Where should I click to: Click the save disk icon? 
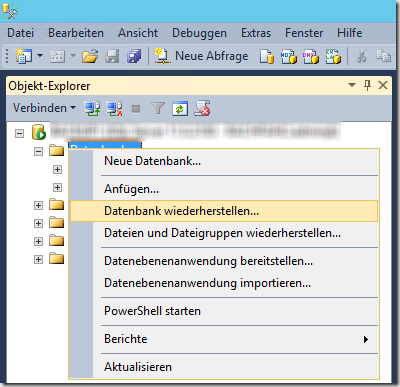point(112,56)
